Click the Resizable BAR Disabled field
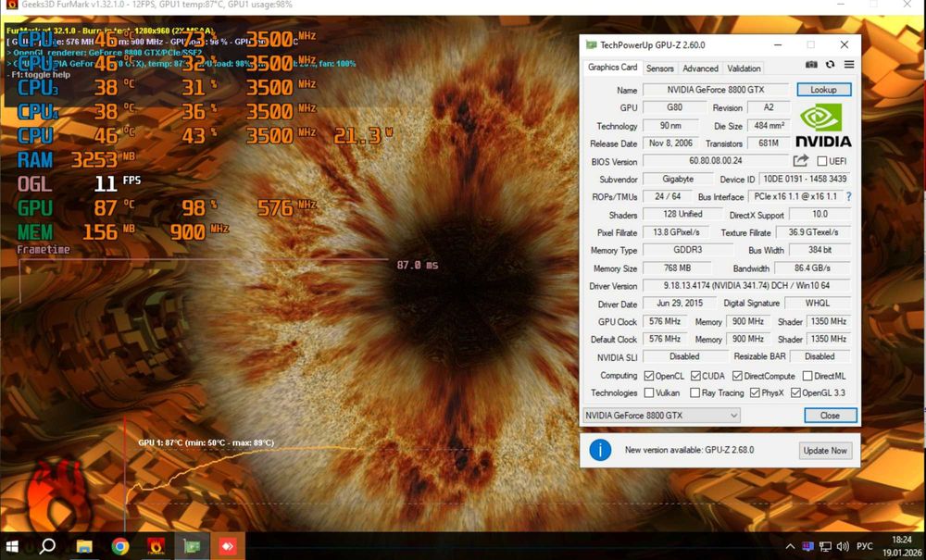This screenshot has height=560, width=926. 820,356
